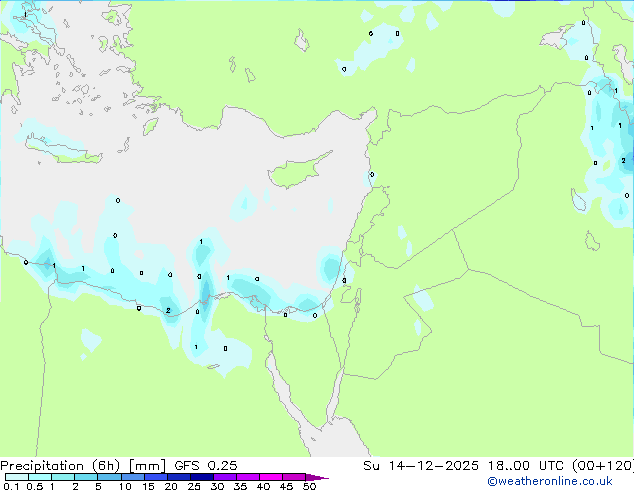This screenshot has width=634, height=490.
Task: Click the '40' legend tick label
Action: (x=263, y=486)
